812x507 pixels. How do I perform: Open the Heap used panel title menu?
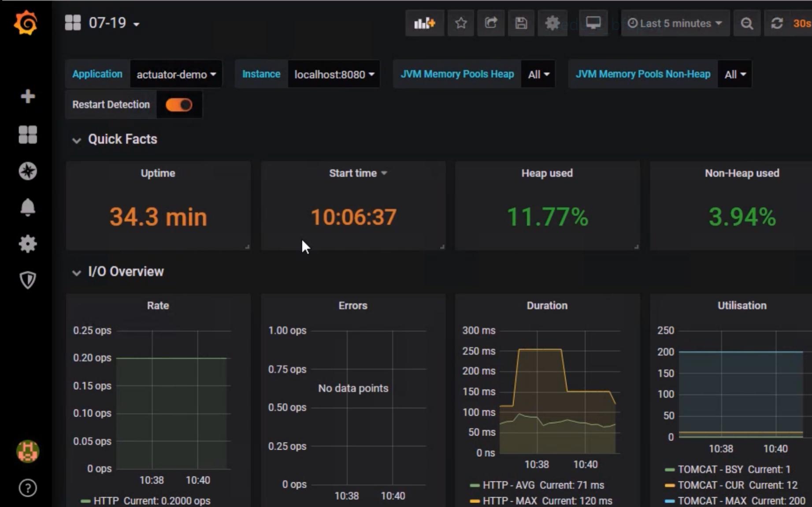click(547, 173)
